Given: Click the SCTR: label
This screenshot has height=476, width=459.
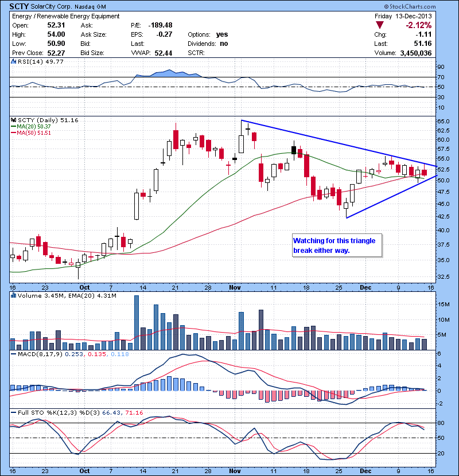Looking at the screenshot, I should [196, 53].
